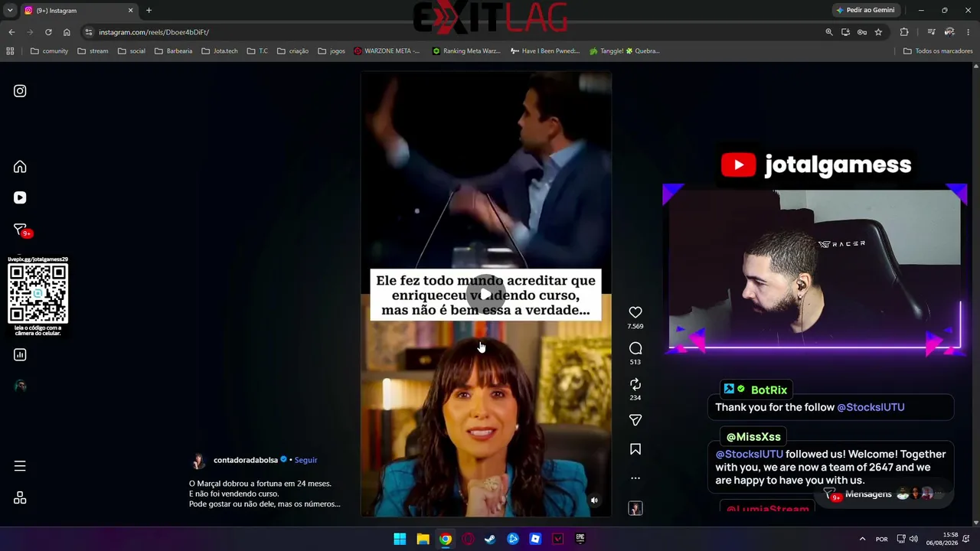Screen dimensions: 980x551
Task: Close the Instagram tab
Action: (x=130, y=11)
